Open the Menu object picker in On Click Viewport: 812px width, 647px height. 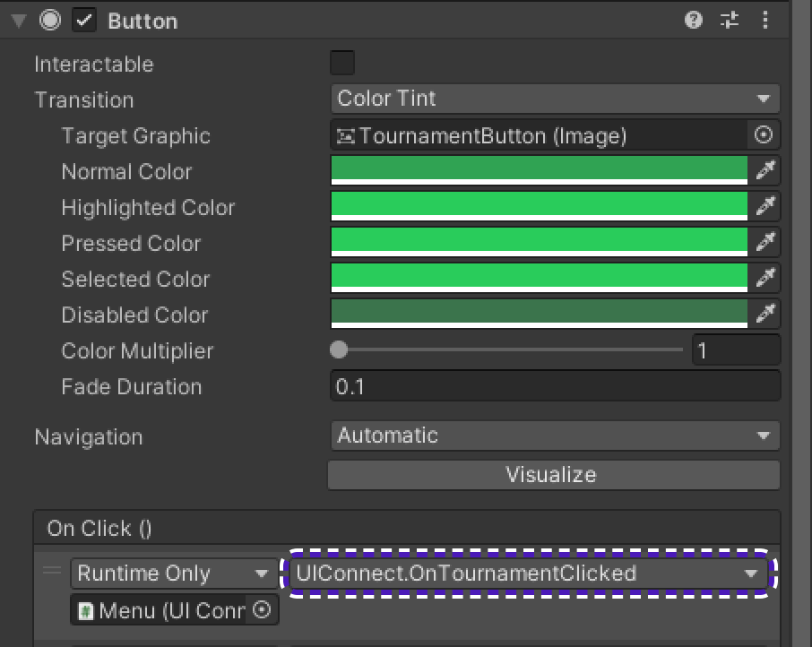pyautogui.click(x=262, y=610)
